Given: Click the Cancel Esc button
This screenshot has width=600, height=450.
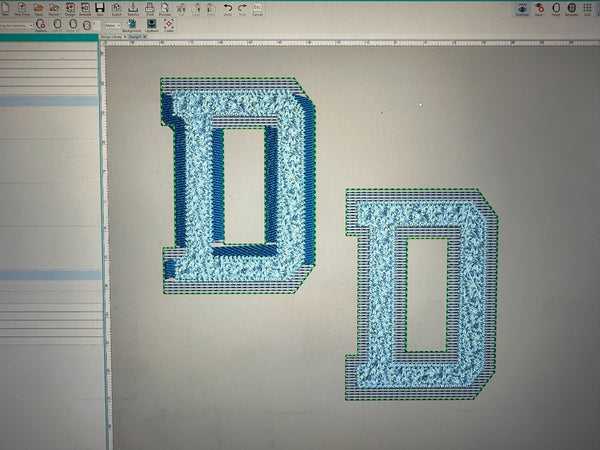Looking at the screenshot, I should coord(257,9).
